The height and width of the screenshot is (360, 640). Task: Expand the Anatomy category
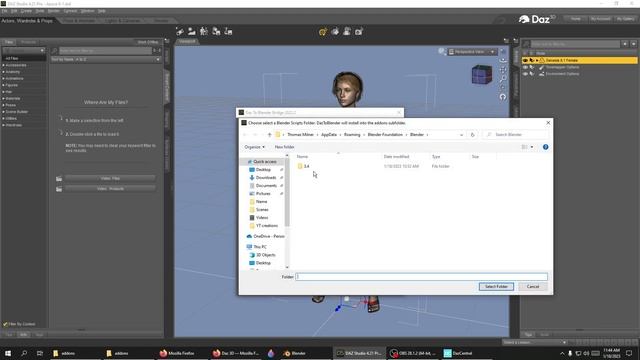(x=4, y=72)
